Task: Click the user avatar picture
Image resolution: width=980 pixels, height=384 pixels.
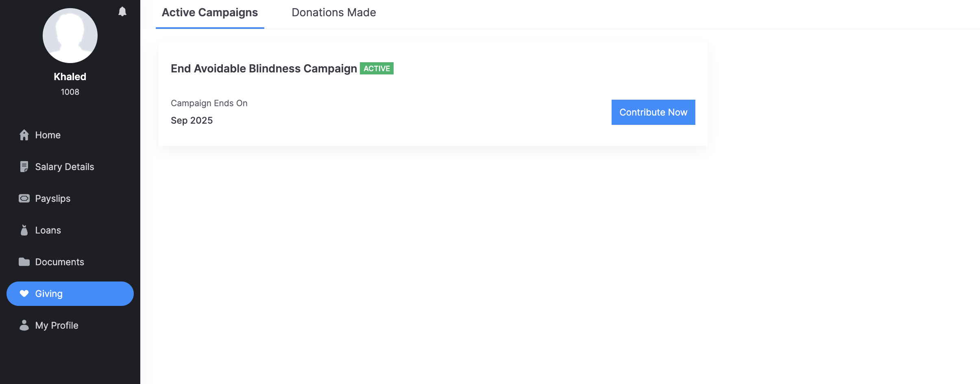Action: pos(70,36)
